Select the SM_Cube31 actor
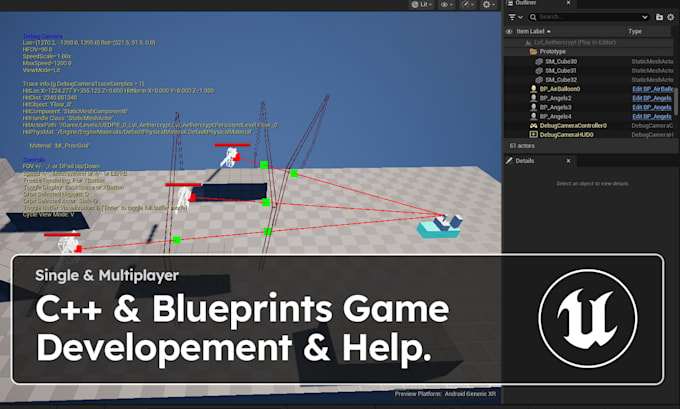The width and height of the screenshot is (680, 409). coord(589,70)
